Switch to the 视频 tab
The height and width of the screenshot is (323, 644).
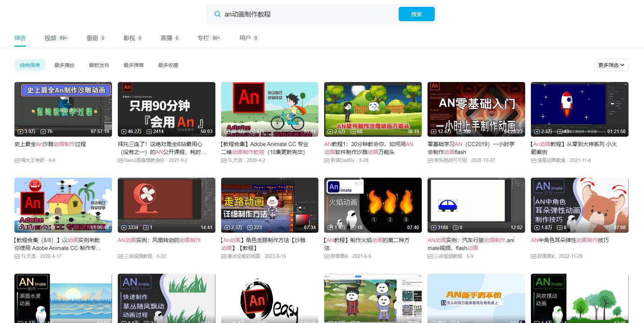click(57, 38)
